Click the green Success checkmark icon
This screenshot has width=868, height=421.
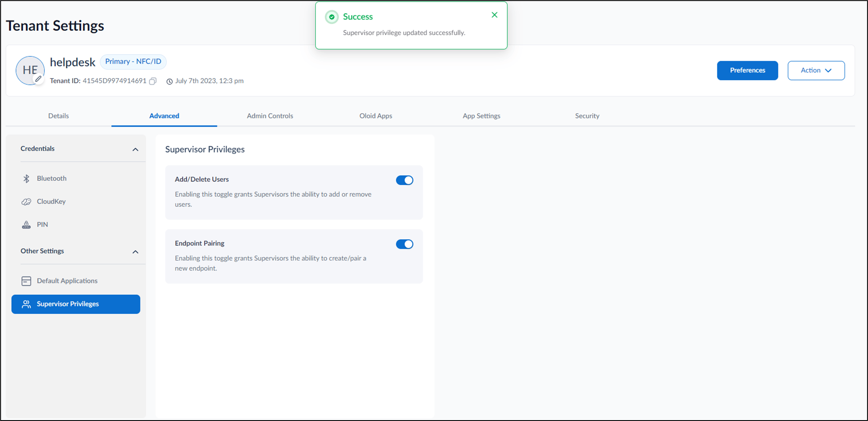[332, 17]
